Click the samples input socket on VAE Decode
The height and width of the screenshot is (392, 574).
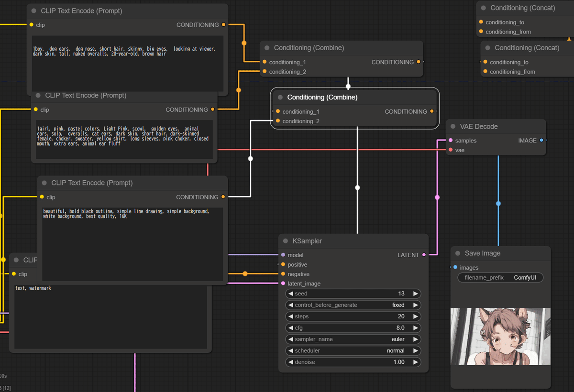click(451, 141)
